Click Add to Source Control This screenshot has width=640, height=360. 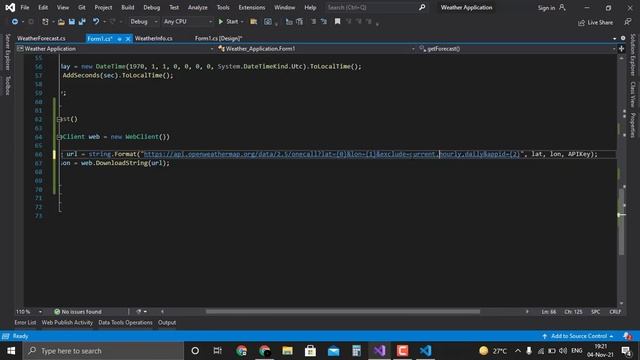click(578, 336)
